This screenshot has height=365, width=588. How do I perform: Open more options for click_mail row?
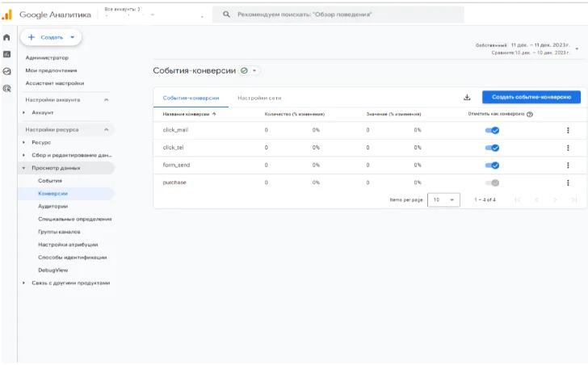pyautogui.click(x=568, y=130)
